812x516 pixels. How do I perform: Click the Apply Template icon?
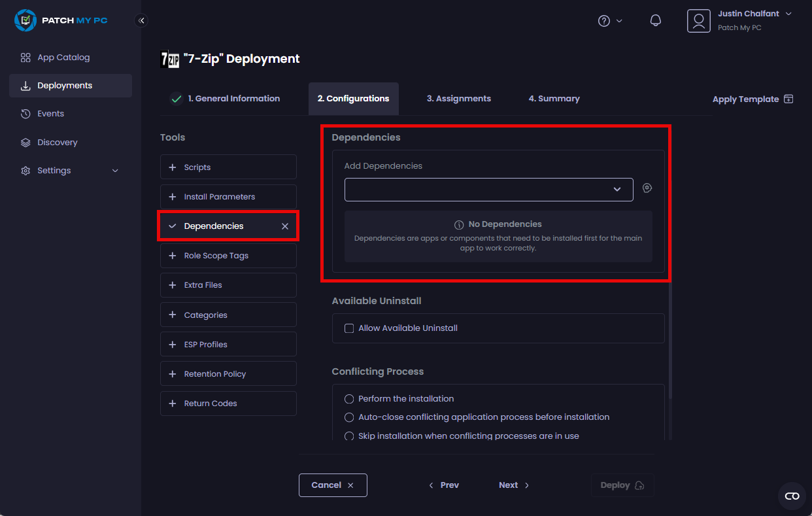point(788,99)
